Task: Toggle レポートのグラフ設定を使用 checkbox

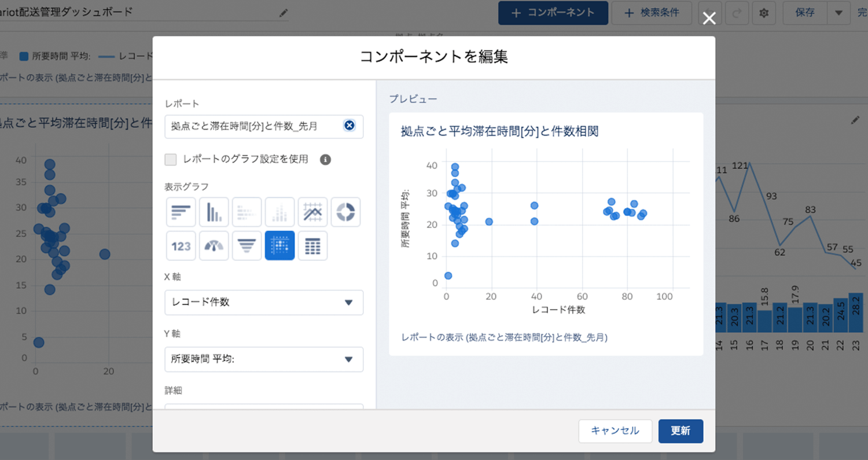Action: (x=171, y=159)
